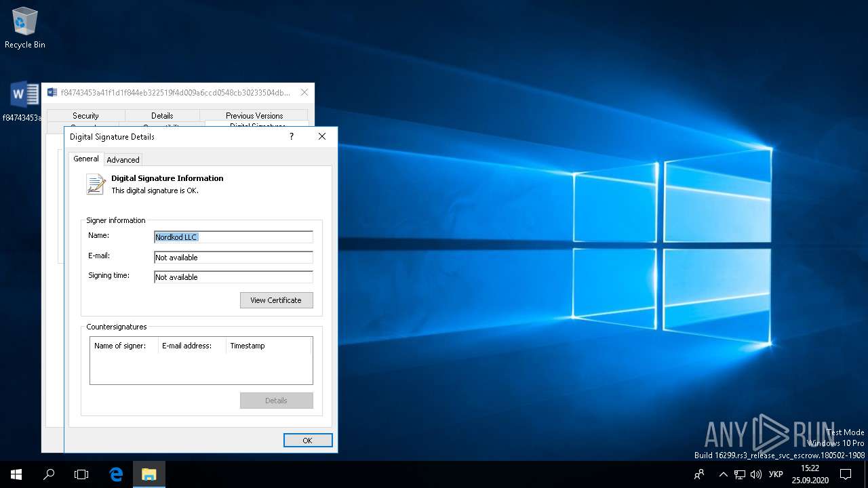Click the help question mark button
The height and width of the screenshot is (488, 868).
(292, 136)
